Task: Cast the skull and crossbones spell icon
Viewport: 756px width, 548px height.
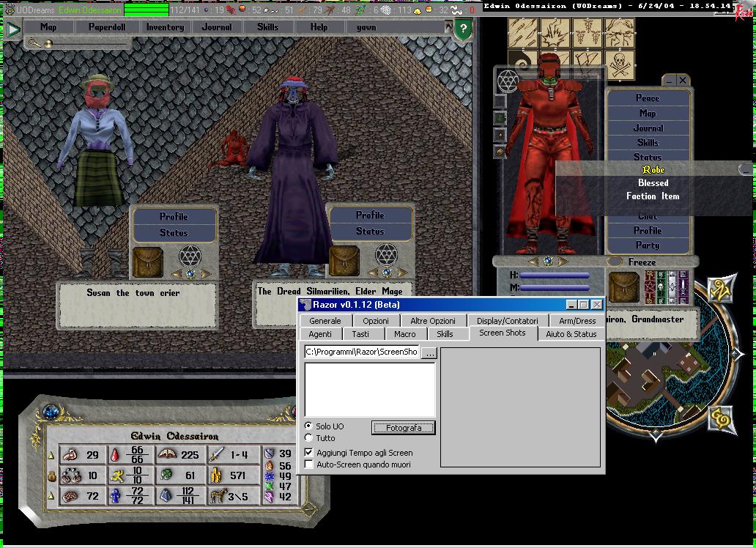Action: 619,64
